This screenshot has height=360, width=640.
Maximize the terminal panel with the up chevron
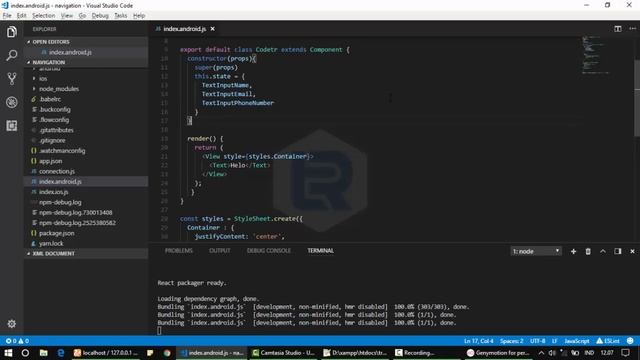tap(603, 251)
